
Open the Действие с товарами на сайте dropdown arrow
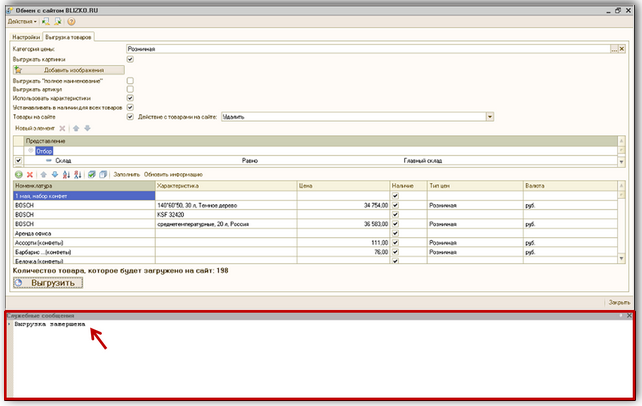(x=490, y=117)
